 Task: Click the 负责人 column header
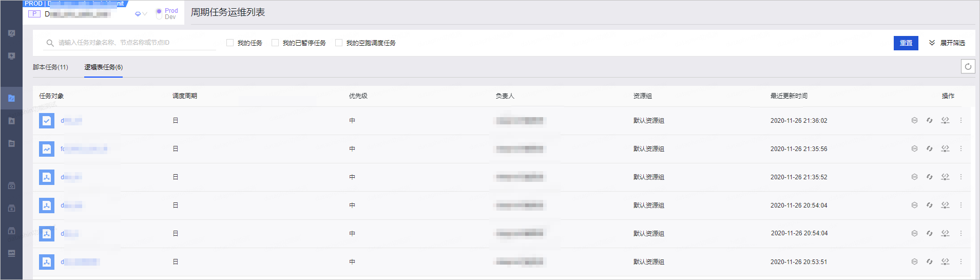point(505,96)
